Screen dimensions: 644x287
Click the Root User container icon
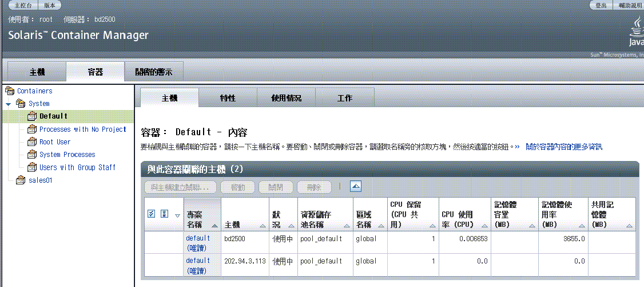point(32,142)
